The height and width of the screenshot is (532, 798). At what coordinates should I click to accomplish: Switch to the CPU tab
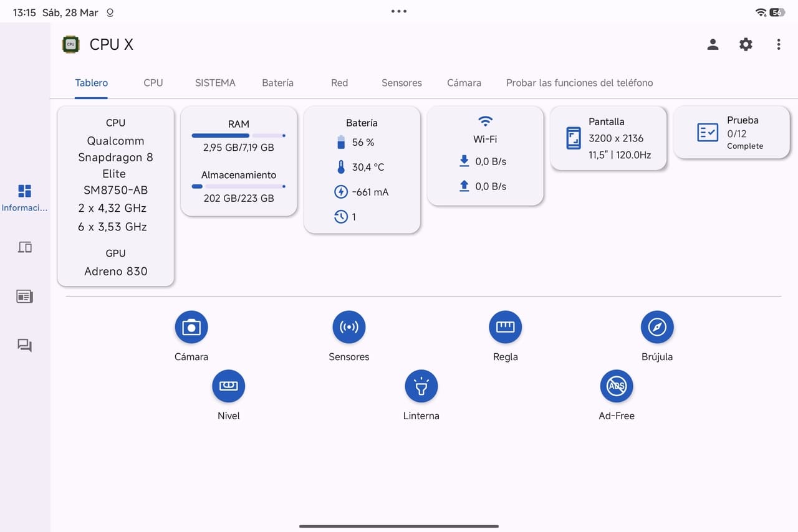[153, 83]
